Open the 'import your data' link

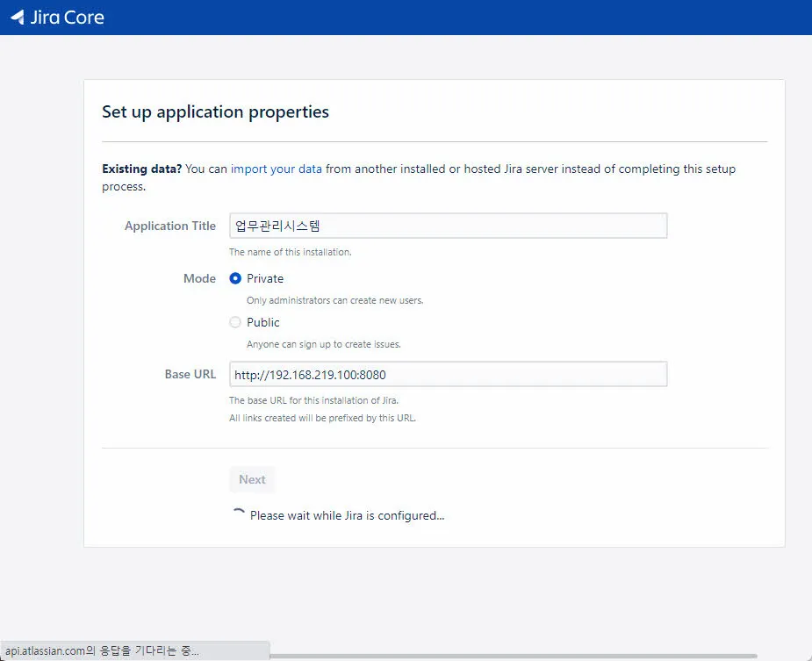(x=277, y=169)
